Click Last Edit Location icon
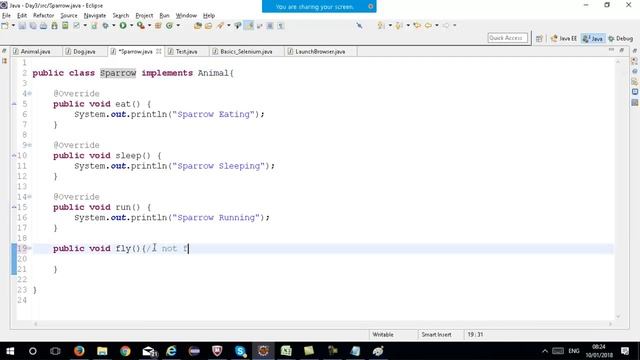Image resolution: width=640 pixels, height=360 pixels. click(417, 25)
